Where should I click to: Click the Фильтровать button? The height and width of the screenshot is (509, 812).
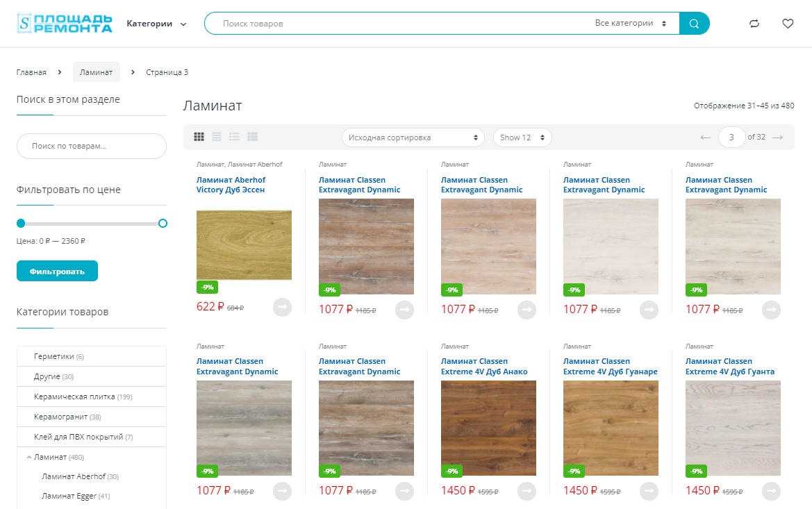click(57, 271)
